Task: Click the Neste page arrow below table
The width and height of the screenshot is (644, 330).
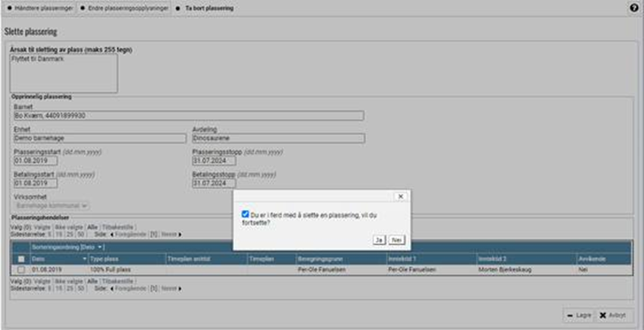Action: [173, 288]
